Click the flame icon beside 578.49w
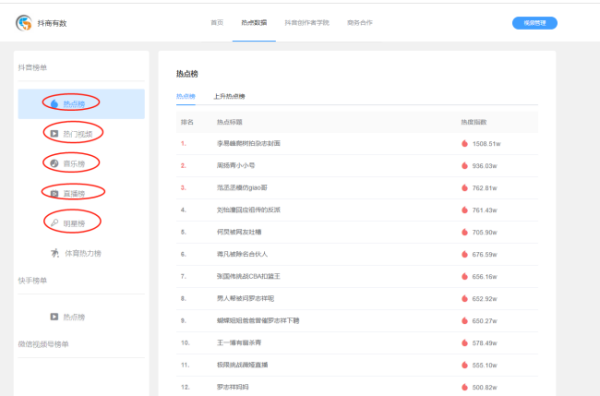The width and height of the screenshot is (600, 396). (465, 343)
